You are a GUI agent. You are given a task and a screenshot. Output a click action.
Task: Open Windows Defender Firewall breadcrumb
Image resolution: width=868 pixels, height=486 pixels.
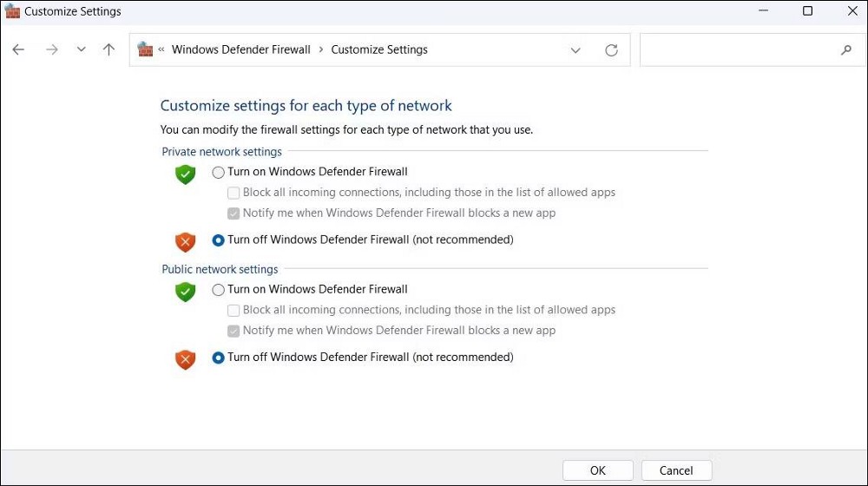[240, 49]
